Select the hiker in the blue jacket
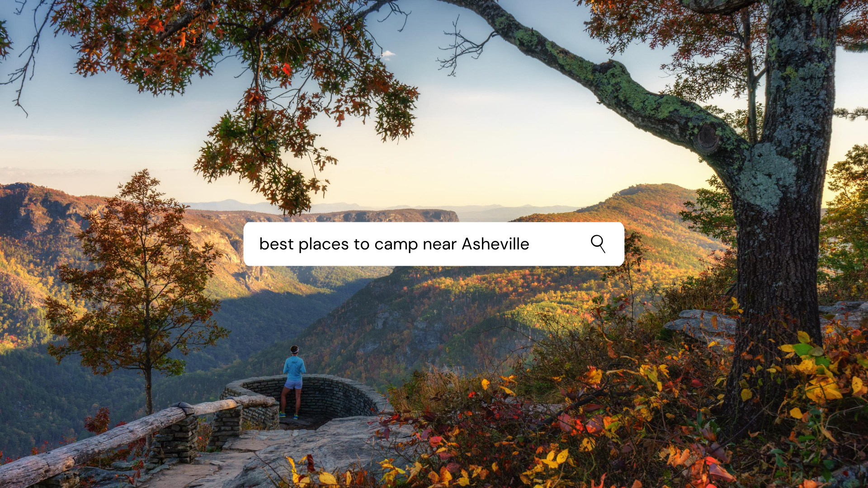The width and height of the screenshot is (868, 488). tap(293, 382)
